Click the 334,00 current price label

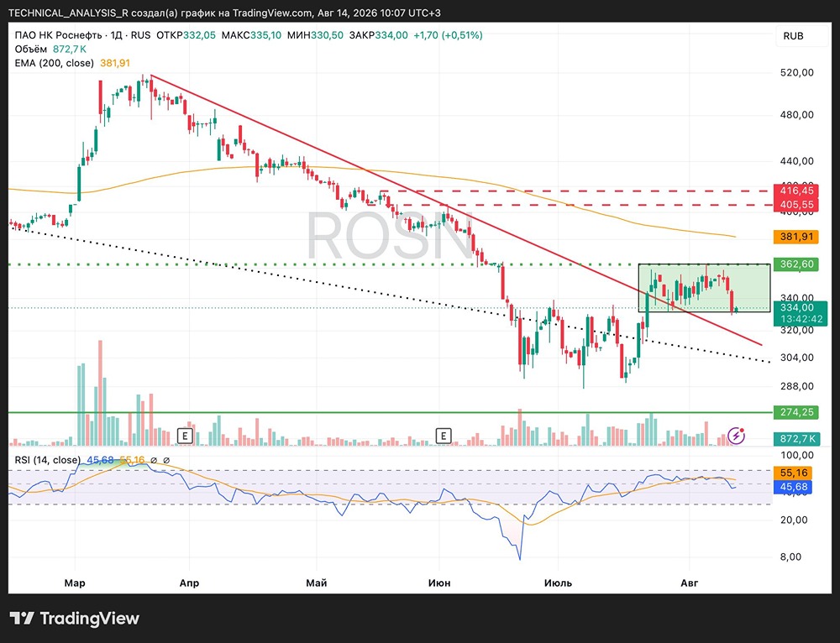(796, 308)
